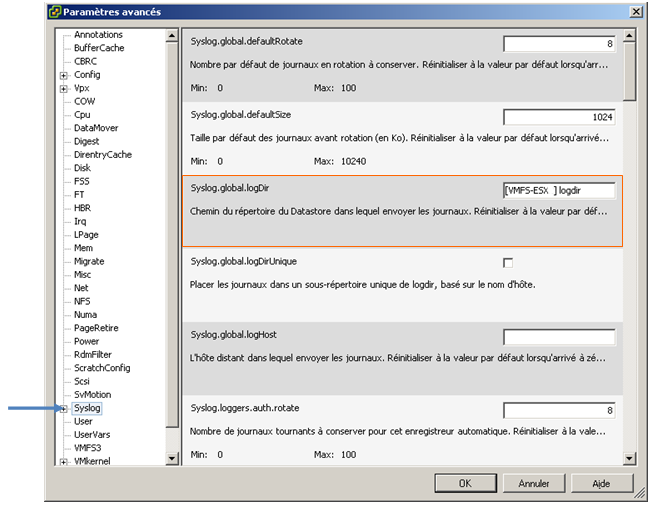Expand the Vpx tree node
Screen dimensions: 651x508
64,88
